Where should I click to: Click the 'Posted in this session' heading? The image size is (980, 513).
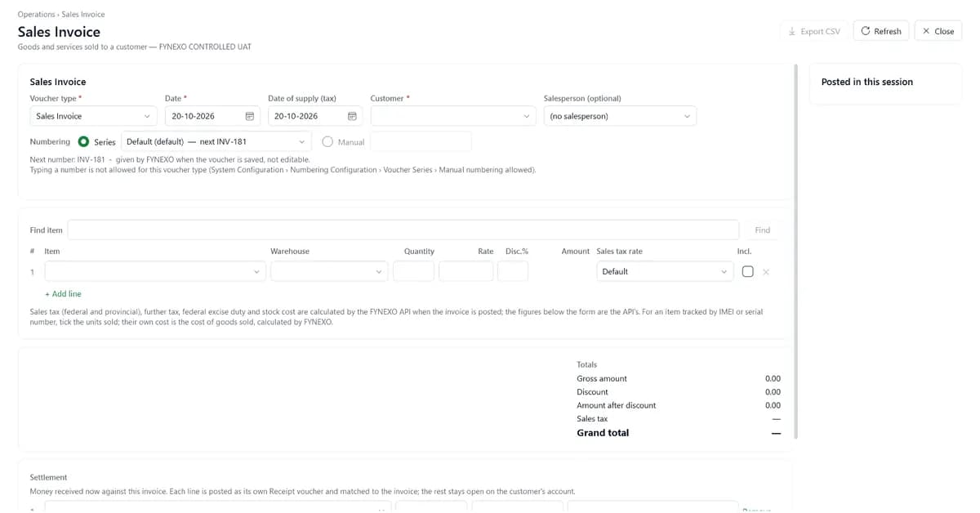tap(867, 82)
